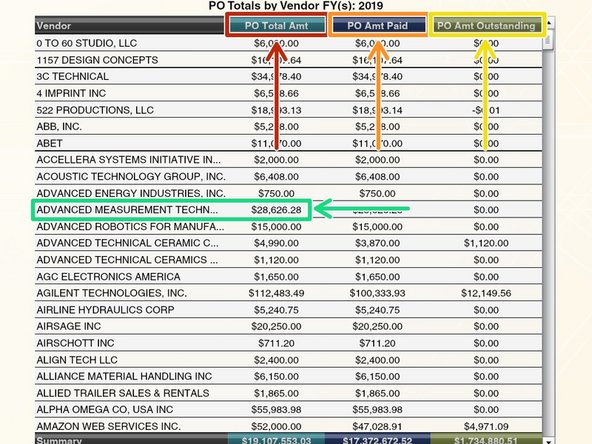Select vendor AIRSAGE INC
592x444 pixels.
coord(69,326)
